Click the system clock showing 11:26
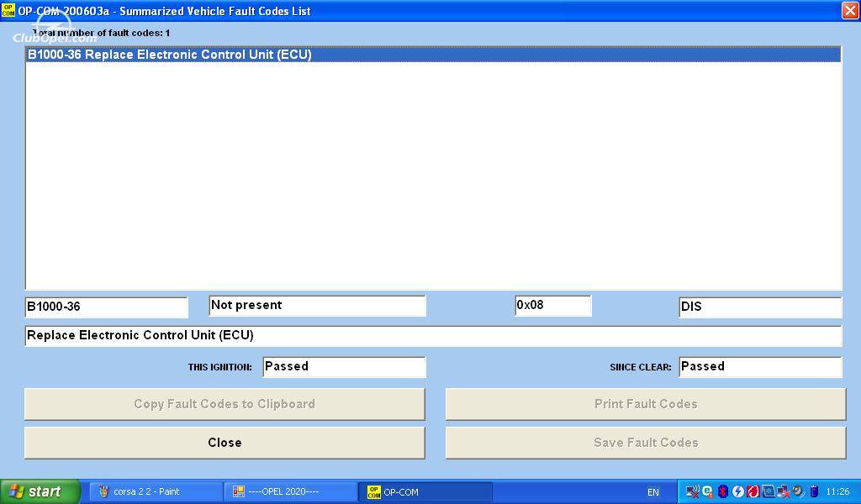Image resolution: width=861 pixels, height=504 pixels. (837, 492)
